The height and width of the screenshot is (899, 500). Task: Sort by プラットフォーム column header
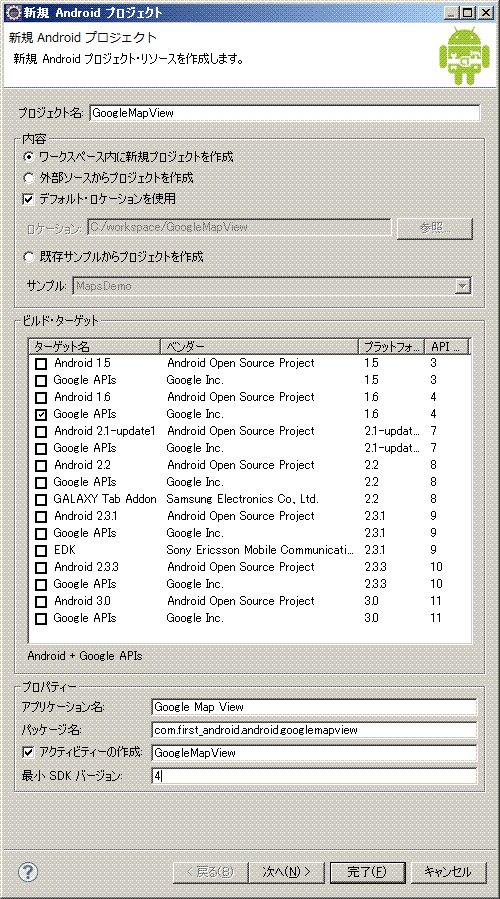click(392, 346)
